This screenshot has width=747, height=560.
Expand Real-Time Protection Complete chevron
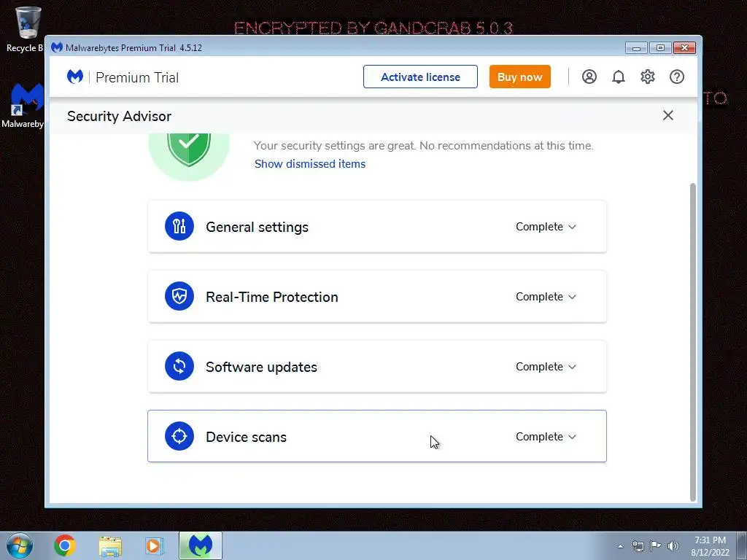pyautogui.click(x=572, y=297)
